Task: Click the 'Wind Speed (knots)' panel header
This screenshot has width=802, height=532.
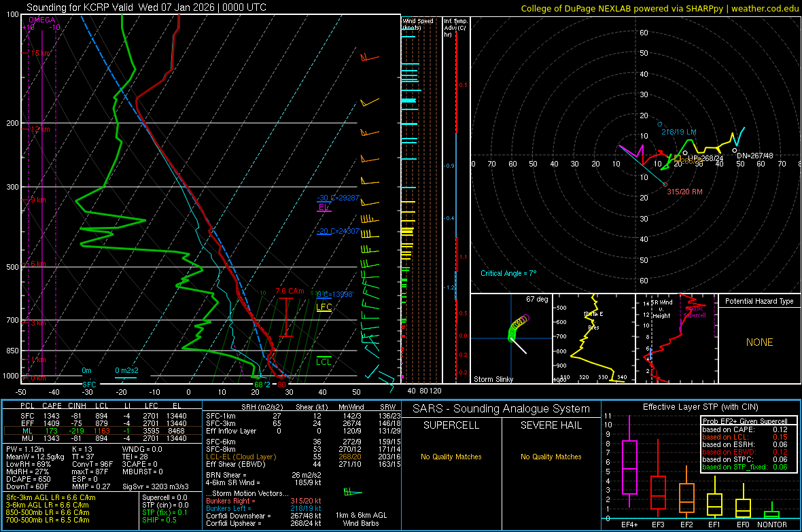Action: 417,24
